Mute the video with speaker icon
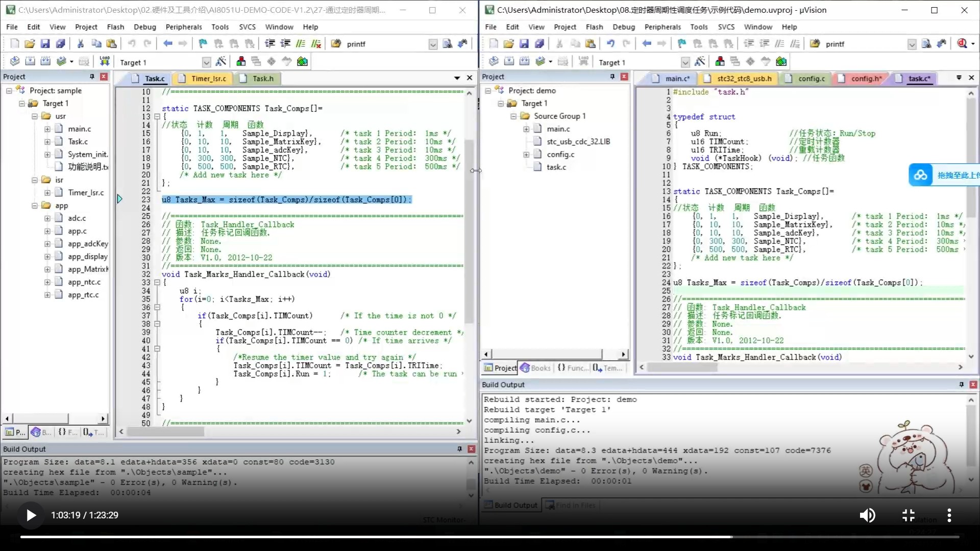 tap(867, 515)
